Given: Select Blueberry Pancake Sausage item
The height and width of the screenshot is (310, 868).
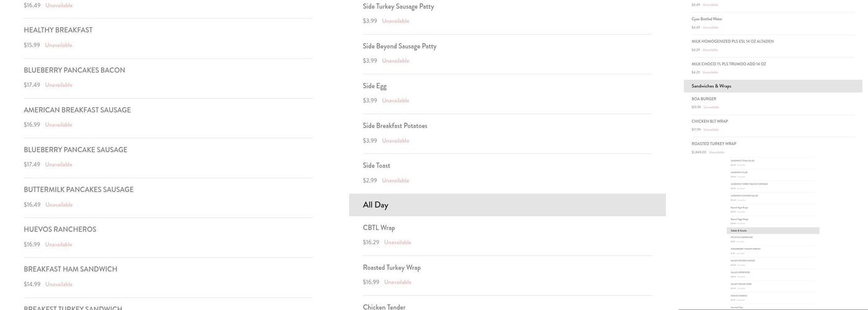Looking at the screenshot, I should [76, 150].
